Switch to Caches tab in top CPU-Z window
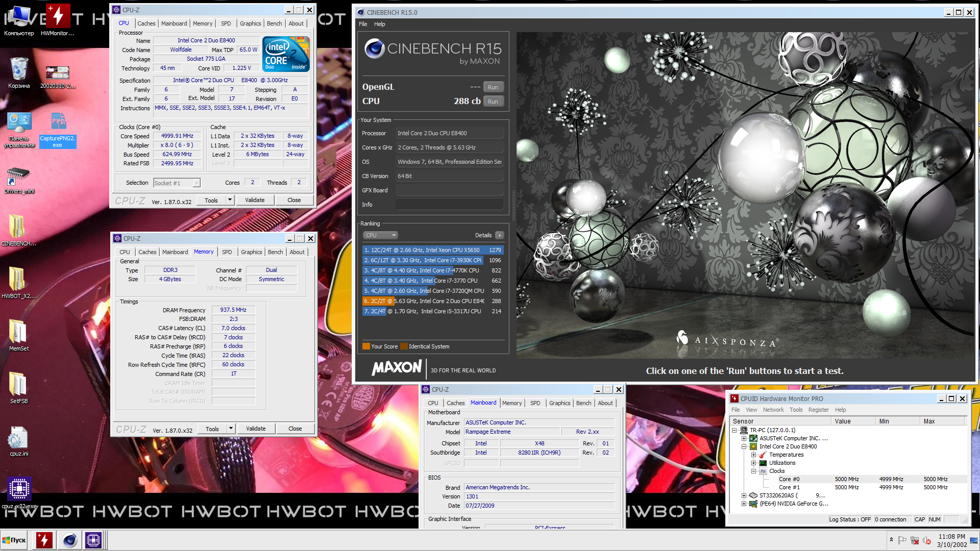The height and width of the screenshot is (551, 980). [x=146, y=23]
